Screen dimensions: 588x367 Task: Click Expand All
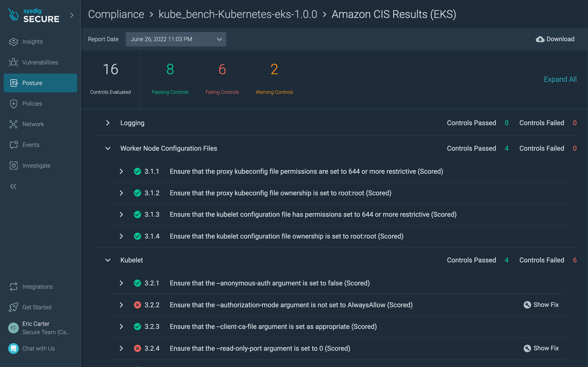pyautogui.click(x=560, y=79)
